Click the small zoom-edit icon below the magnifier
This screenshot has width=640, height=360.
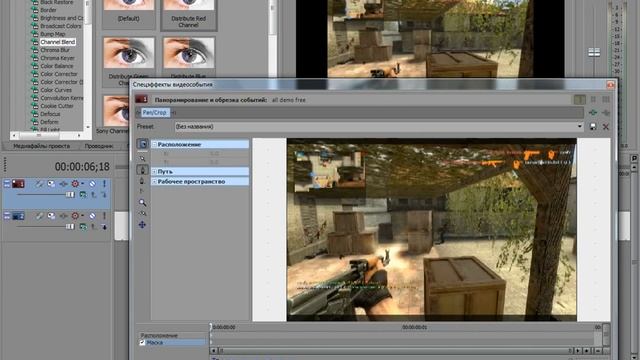[142, 213]
